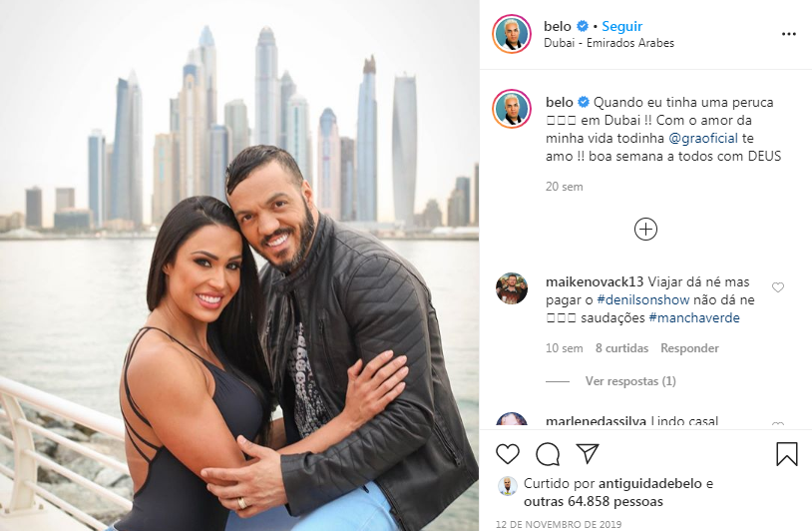Load more comments plus circle icon
This screenshot has height=531, width=812.
(x=645, y=229)
